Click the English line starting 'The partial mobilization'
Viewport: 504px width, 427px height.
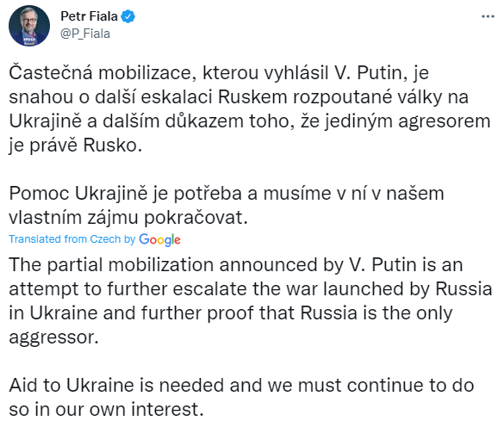tap(235, 265)
